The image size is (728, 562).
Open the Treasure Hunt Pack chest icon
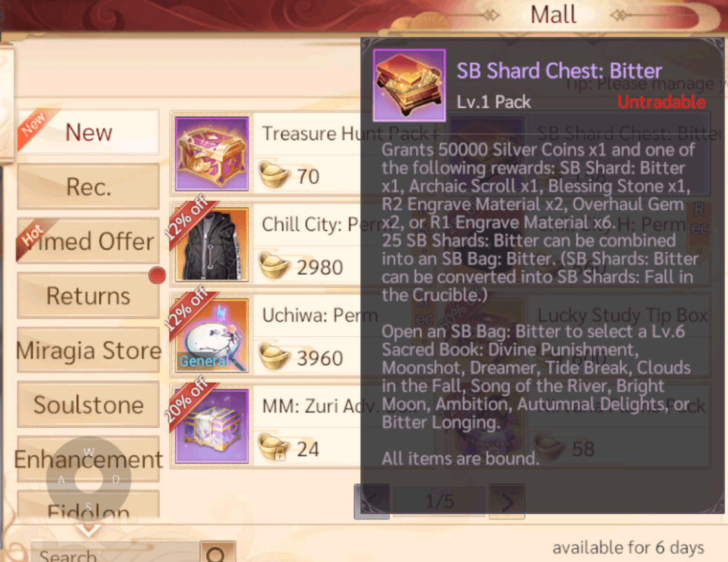[212, 154]
